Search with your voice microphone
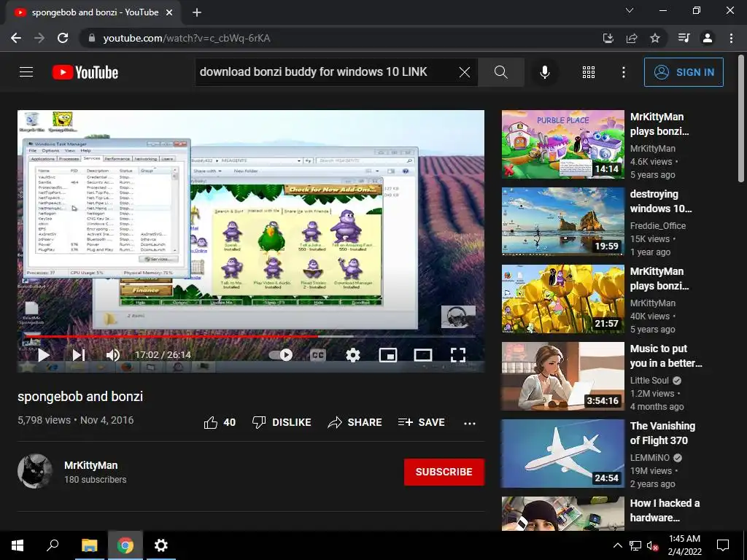Viewport: 747px width, 560px height. tap(544, 72)
